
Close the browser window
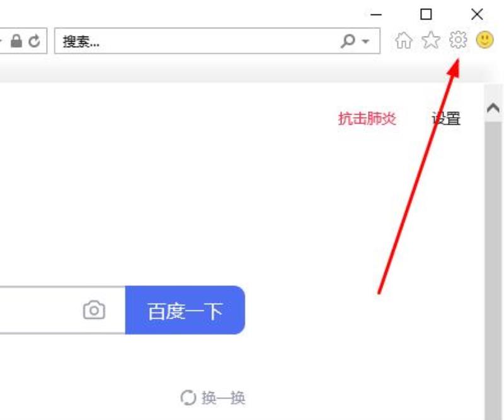click(x=477, y=14)
